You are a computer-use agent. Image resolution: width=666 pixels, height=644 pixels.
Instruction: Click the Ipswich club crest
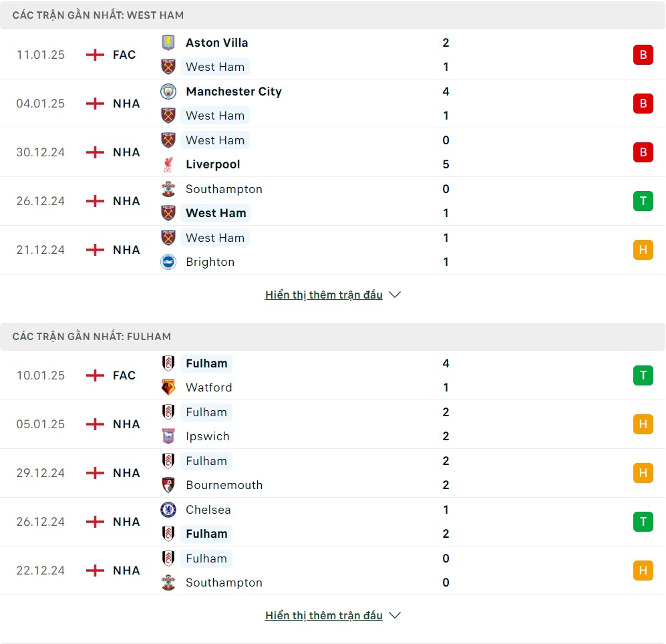pos(168,436)
